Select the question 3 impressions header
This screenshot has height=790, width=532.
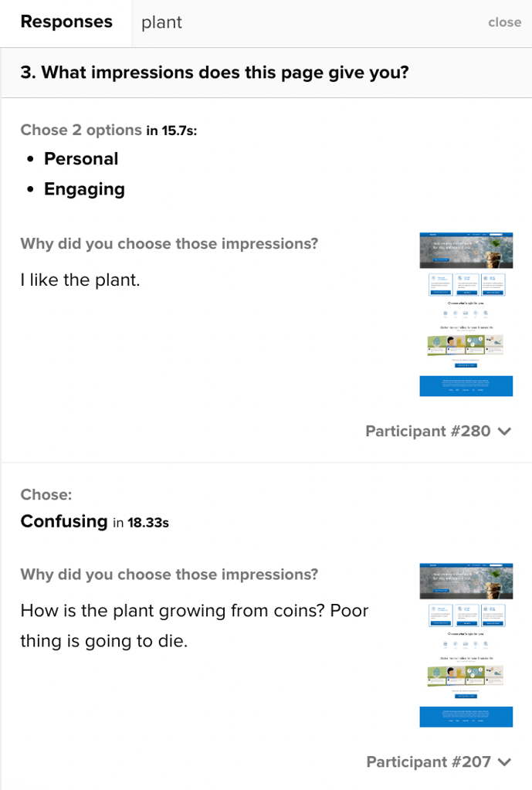215,73
